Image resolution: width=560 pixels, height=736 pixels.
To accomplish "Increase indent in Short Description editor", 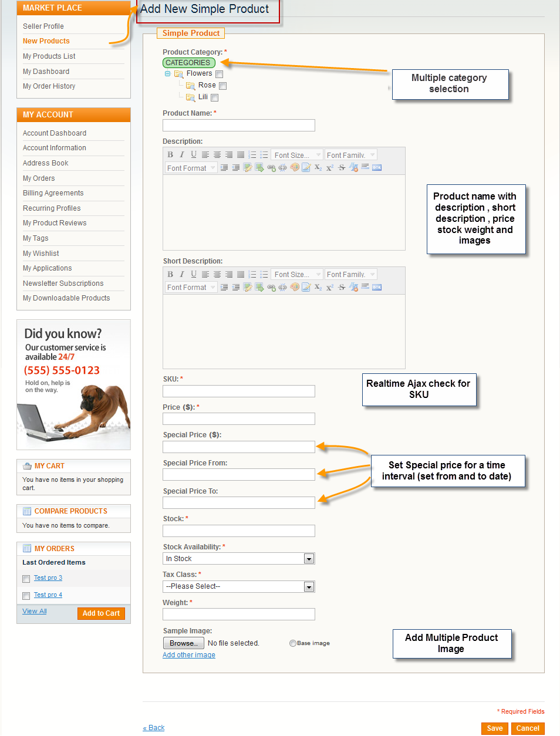I will click(224, 287).
